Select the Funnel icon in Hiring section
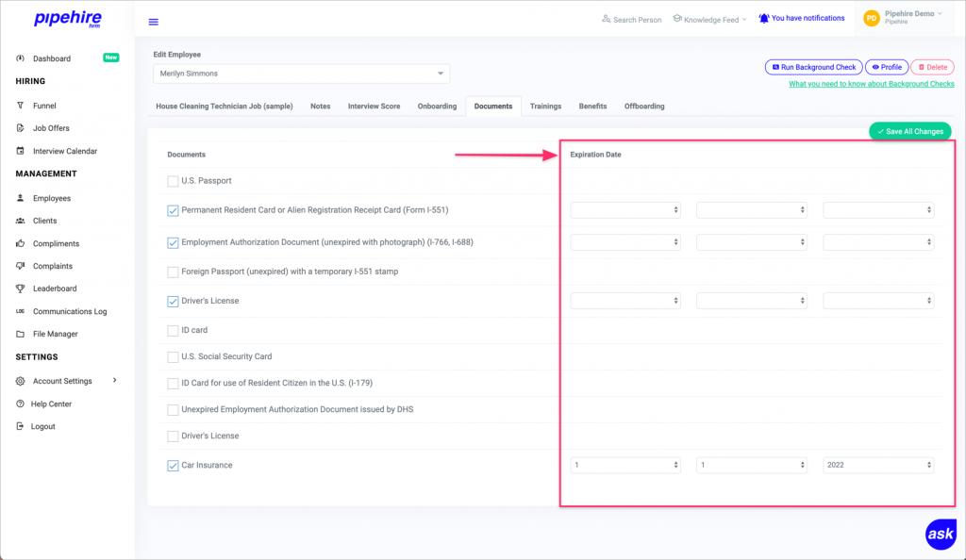The image size is (966, 560). 20,105
